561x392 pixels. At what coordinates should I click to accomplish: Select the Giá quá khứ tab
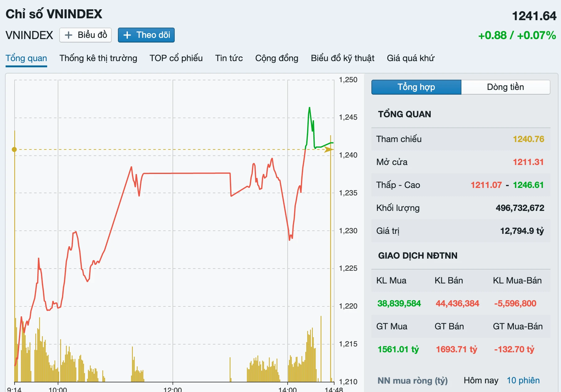click(411, 58)
